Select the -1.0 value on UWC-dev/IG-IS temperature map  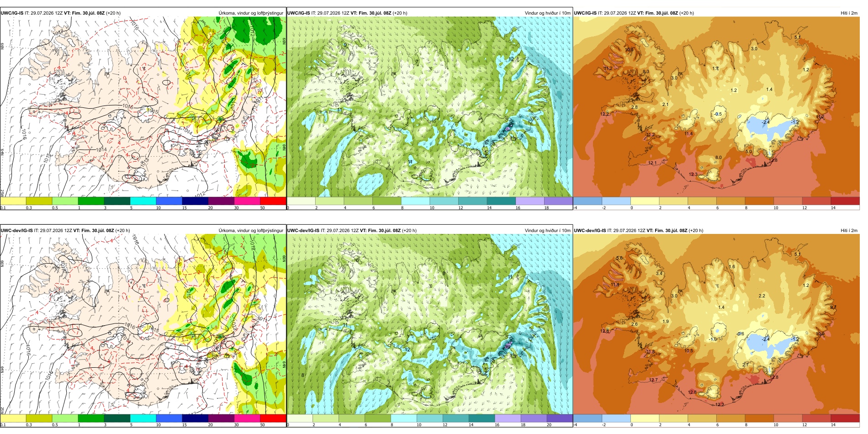coord(713,339)
